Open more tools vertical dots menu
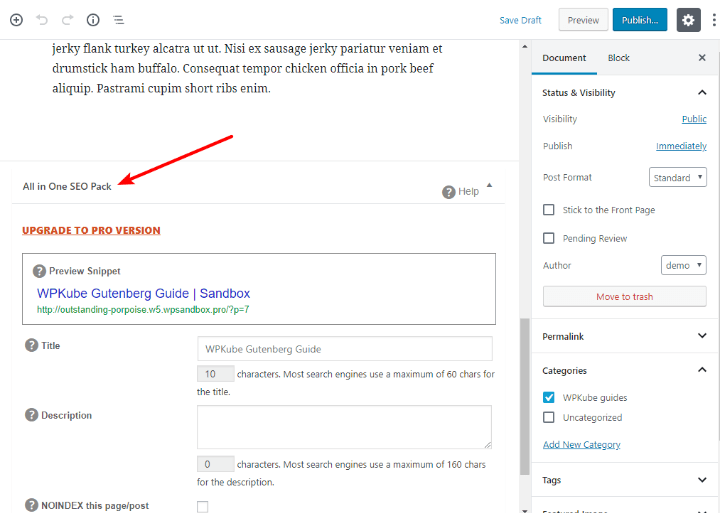Viewport: 720px width, 513px height. tap(714, 20)
